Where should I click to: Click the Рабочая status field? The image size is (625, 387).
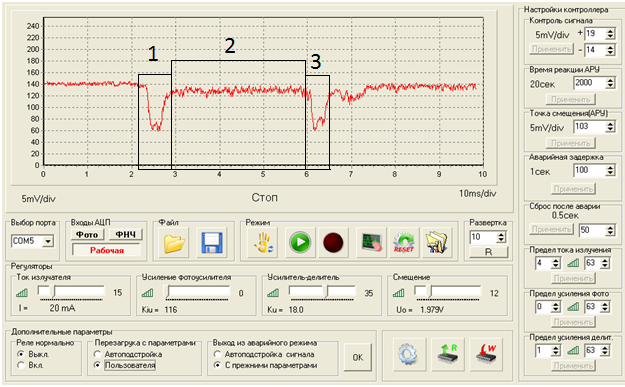coord(106,250)
